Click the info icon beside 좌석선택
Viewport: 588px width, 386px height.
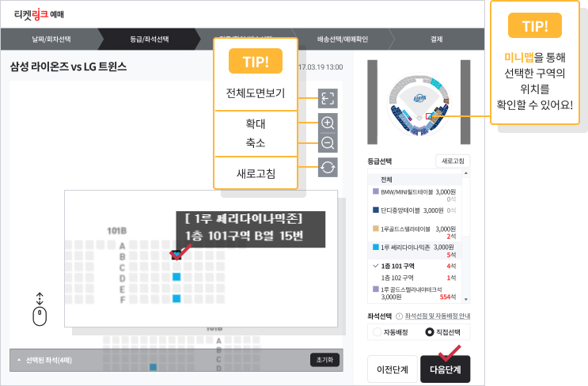click(399, 316)
